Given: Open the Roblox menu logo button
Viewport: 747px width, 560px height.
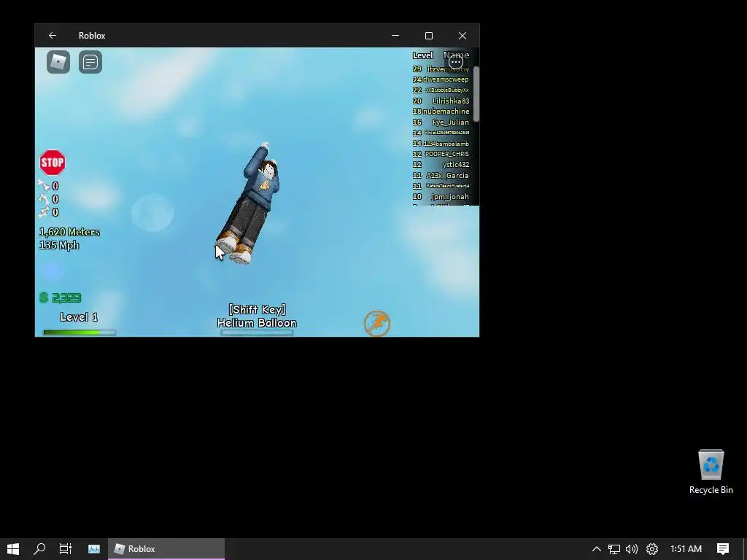Looking at the screenshot, I should coord(58,62).
